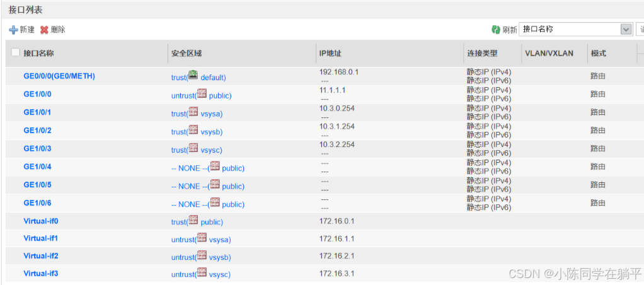Click 静态IP (IPv4) in GE1/0/0 row

(x=489, y=90)
